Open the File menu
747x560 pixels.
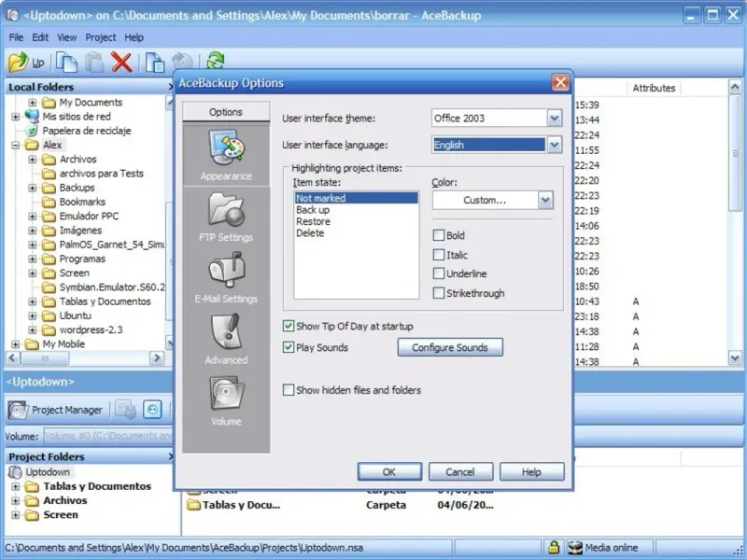[x=16, y=37]
